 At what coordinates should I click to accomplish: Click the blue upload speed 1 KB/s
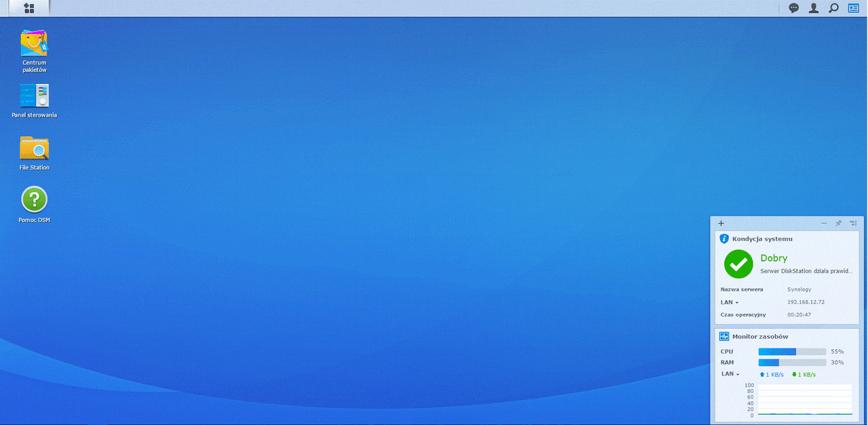(772, 374)
